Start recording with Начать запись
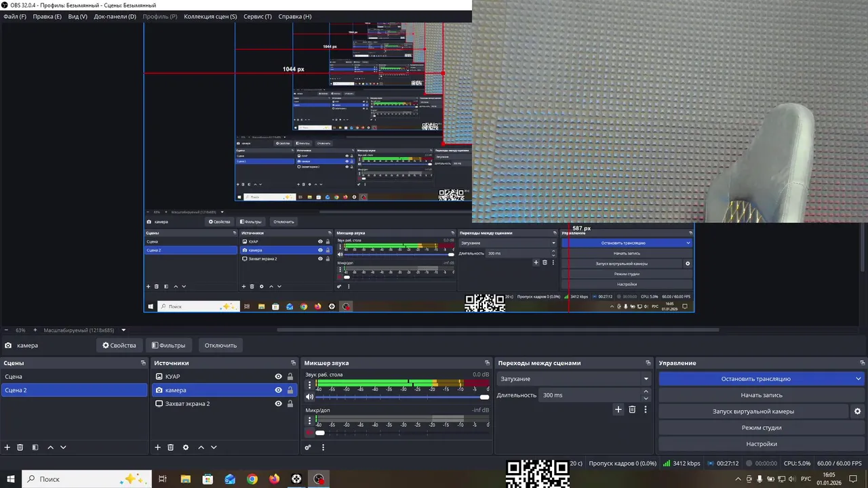This screenshot has width=868, height=488. (762, 395)
